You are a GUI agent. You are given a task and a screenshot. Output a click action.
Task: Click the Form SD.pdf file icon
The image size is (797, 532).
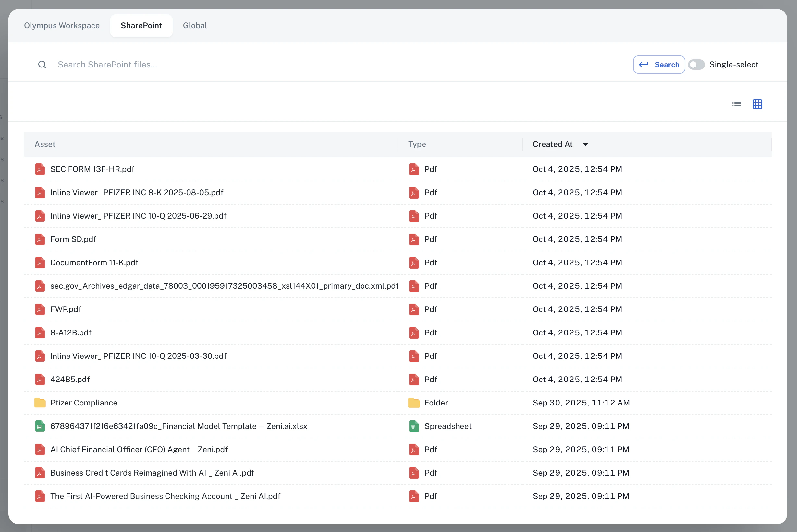tap(40, 239)
